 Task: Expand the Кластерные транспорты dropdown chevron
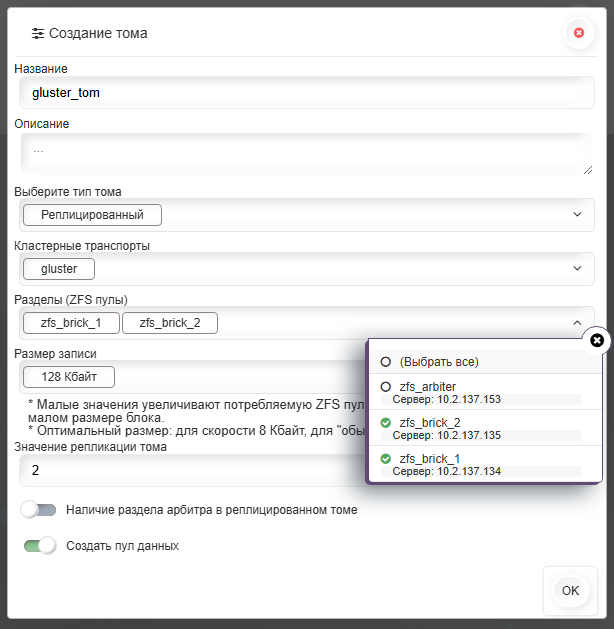tap(577, 268)
